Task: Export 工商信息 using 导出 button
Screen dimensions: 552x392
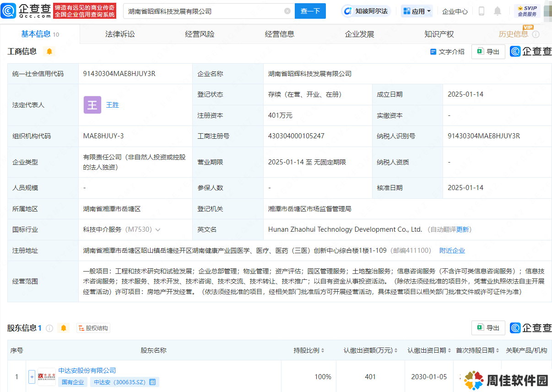Action: pyautogui.click(x=488, y=52)
